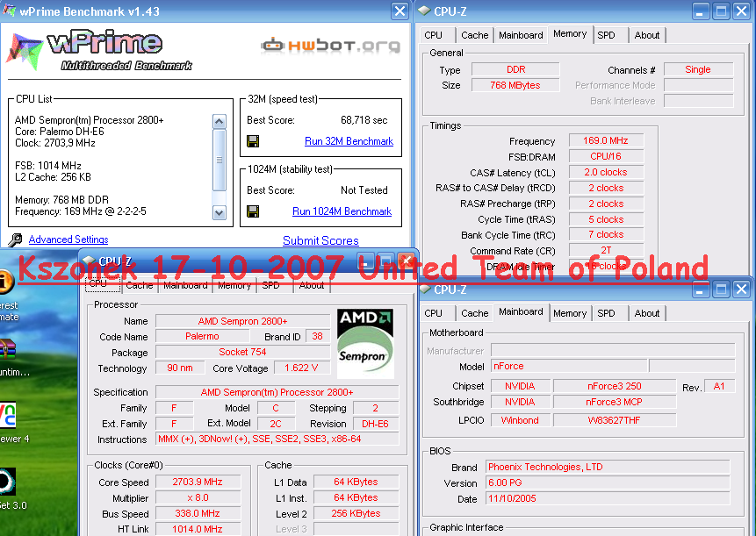Viewport: 756px width, 536px height.
Task: Click the Multiplier value x 8.0
Action: 198,498
